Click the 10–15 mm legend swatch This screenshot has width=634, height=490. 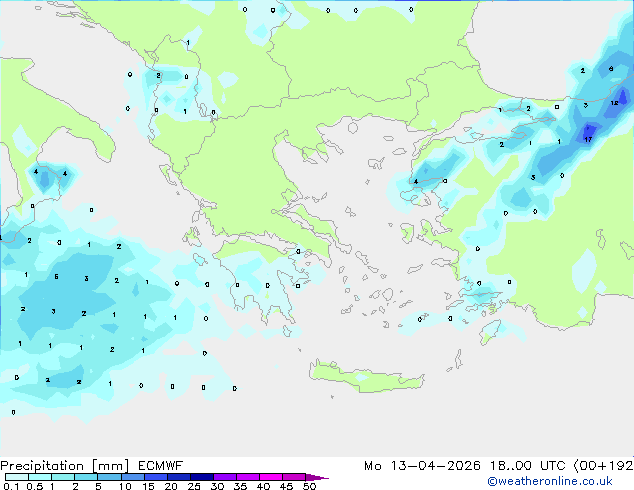[132, 477]
